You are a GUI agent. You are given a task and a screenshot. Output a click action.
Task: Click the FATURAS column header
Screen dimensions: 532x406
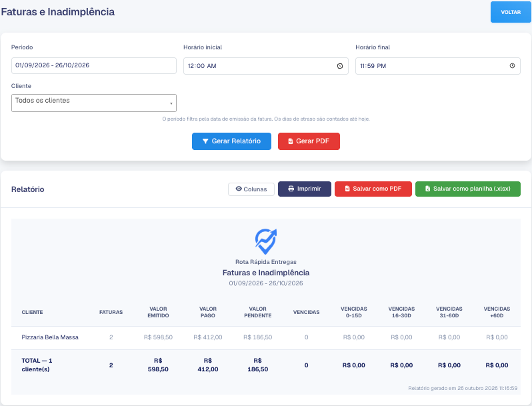point(111,313)
